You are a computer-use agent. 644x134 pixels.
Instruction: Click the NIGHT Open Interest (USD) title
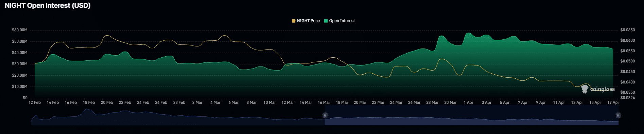click(48, 5)
